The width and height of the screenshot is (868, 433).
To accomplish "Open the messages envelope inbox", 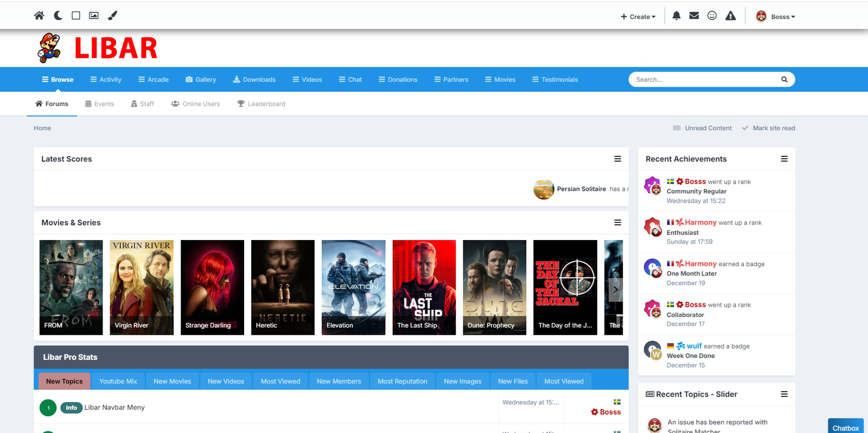I will 694,16.
